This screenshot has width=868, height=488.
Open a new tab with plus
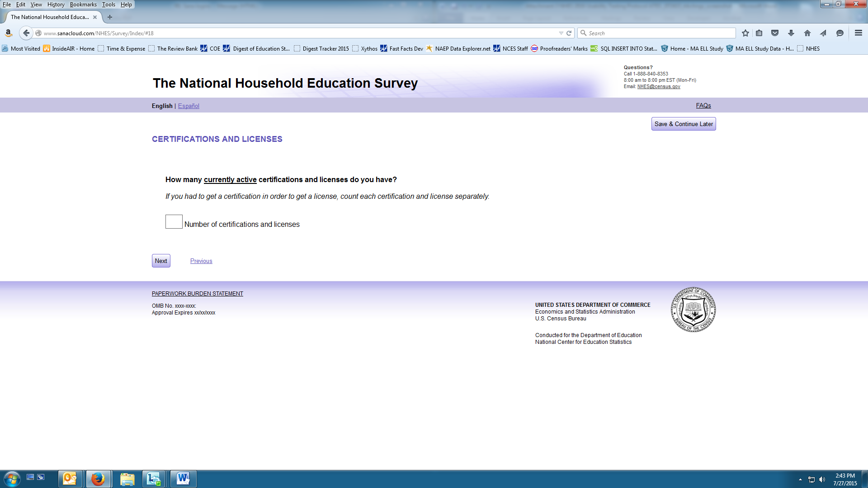[x=109, y=17]
